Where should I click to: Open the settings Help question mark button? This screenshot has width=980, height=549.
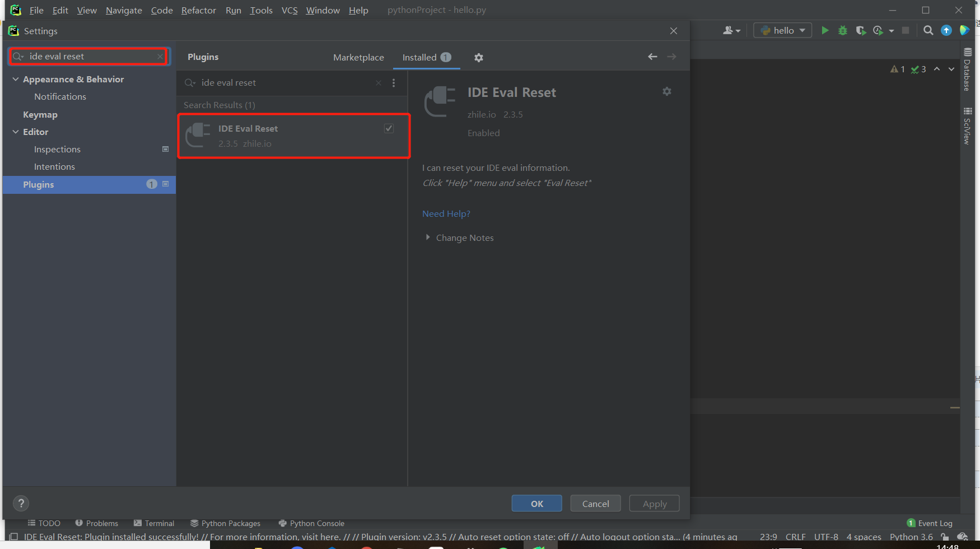pos(21,503)
